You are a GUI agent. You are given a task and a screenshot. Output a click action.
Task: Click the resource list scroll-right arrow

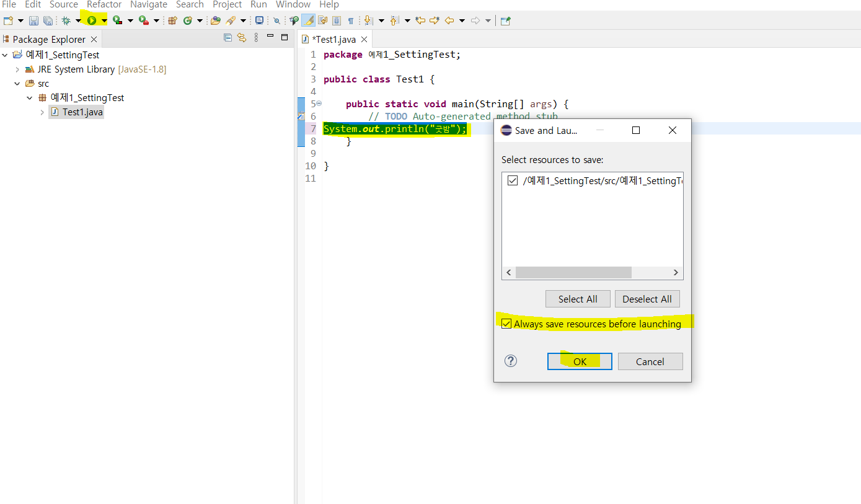676,273
